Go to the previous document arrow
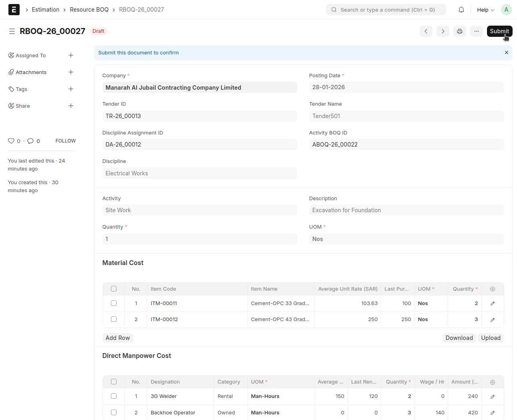This screenshot has width=517, height=420. 426,31
